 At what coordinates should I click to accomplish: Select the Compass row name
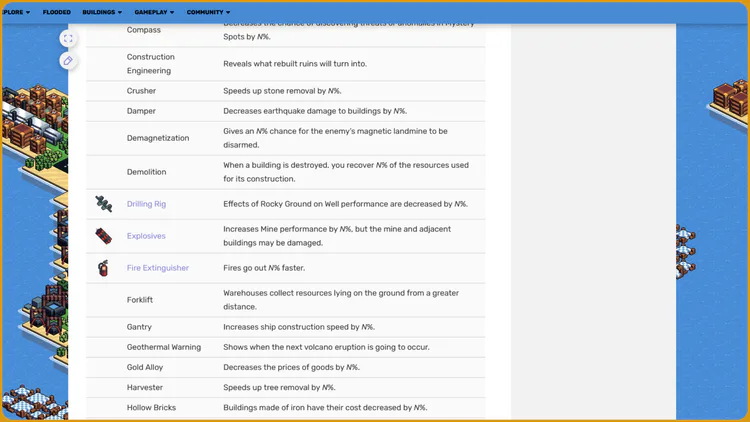pyautogui.click(x=143, y=30)
